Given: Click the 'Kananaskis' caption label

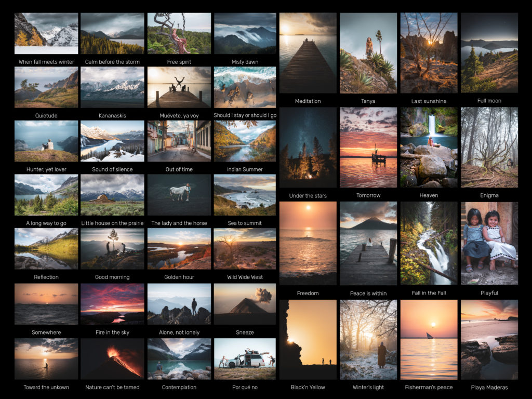Looking at the screenshot, I should coord(112,116).
